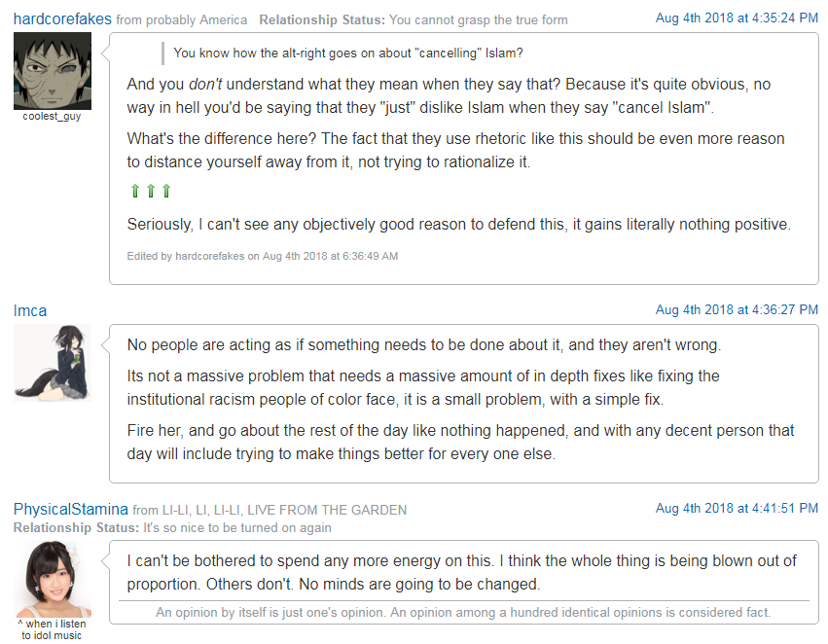
Task: Click hardcorefakes Relationship Status text
Action: (414, 20)
